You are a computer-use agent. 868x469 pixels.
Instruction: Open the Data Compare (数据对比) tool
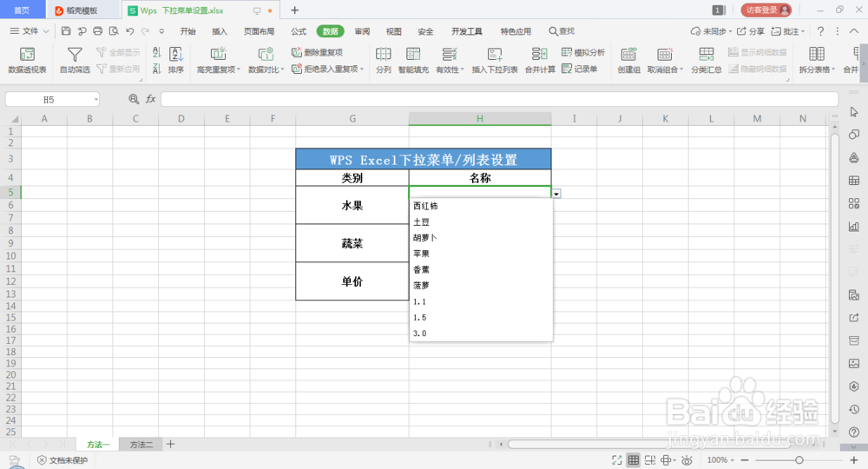pos(266,60)
